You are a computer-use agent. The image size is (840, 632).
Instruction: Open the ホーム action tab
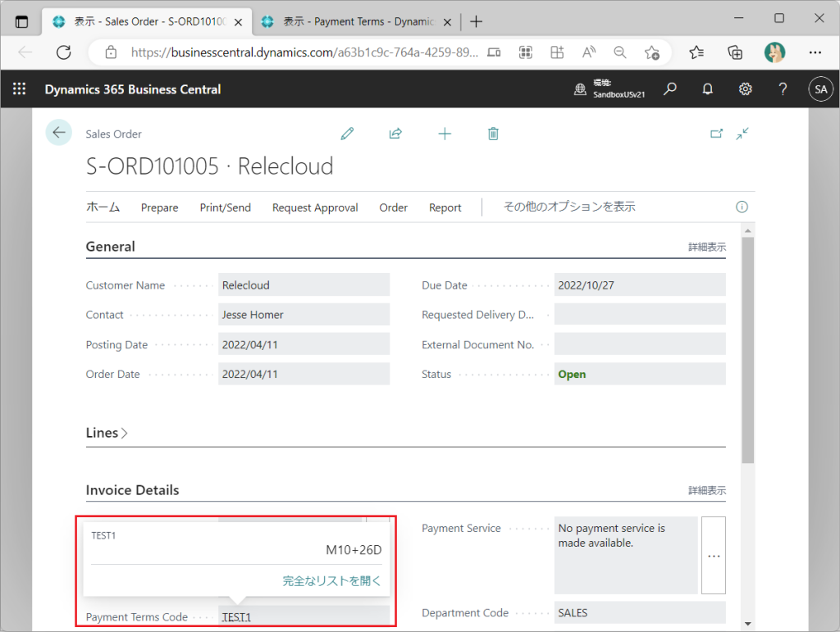pyautogui.click(x=103, y=207)
